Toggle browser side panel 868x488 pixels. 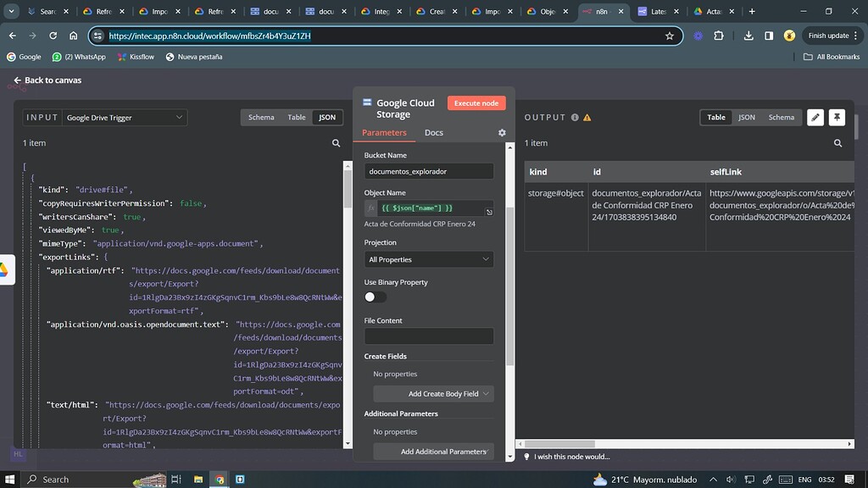point(769,36)
